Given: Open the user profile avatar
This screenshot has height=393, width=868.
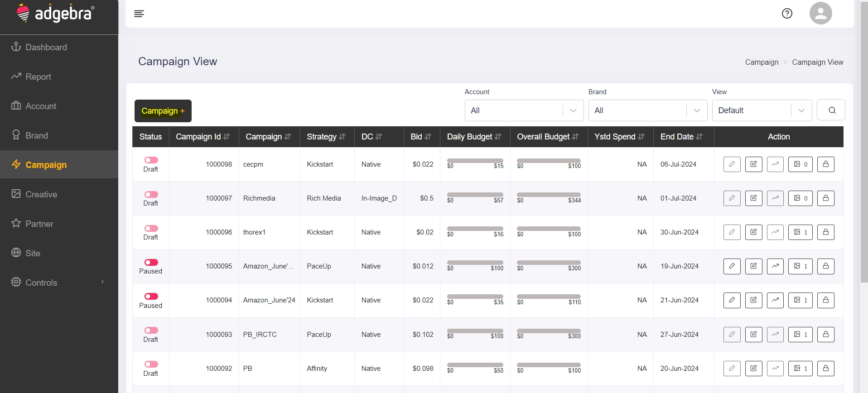Looking at the screenshot, I should 820,13.
